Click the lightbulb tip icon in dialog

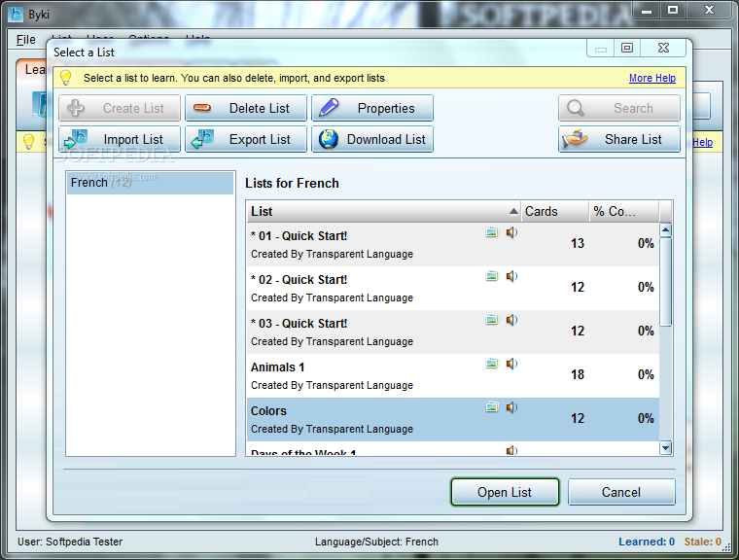(65, 78)
